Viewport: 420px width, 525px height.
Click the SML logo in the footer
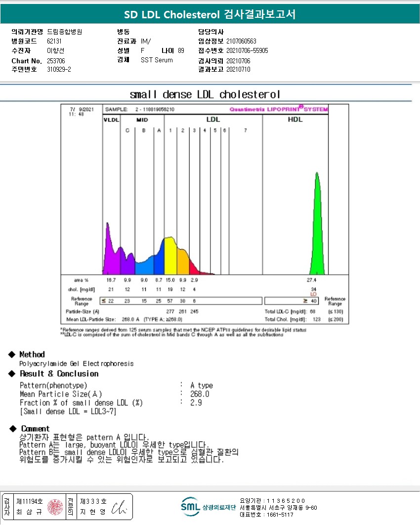click(x=191, y=506)
